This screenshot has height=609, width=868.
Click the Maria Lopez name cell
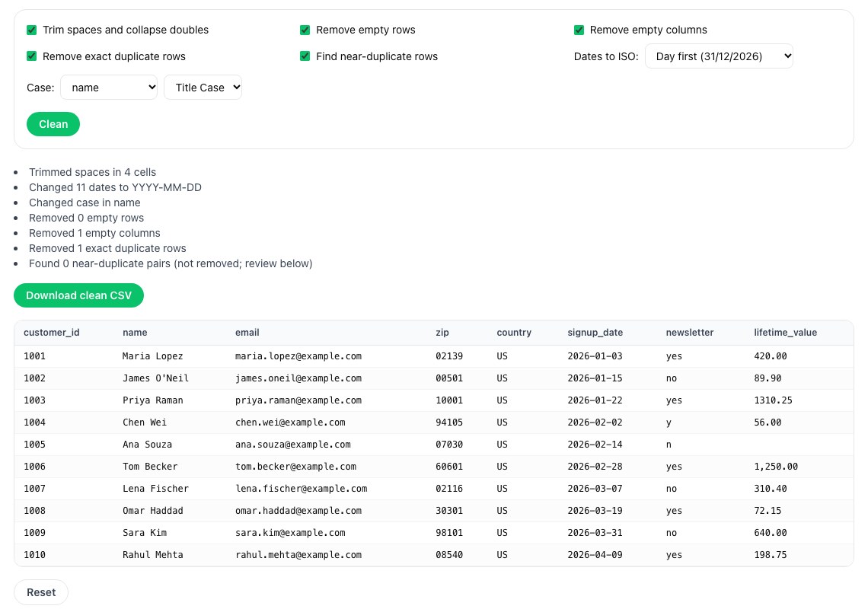[x=153, y=356]
